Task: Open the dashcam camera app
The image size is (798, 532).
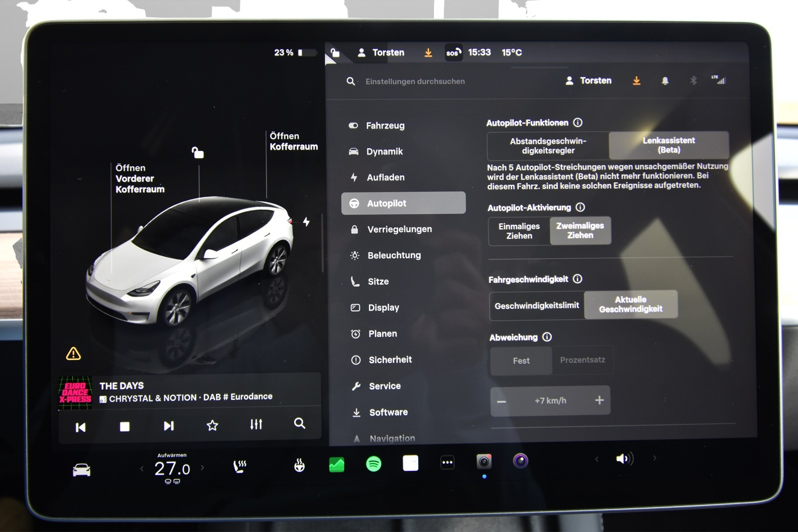Action: coord(484,462)
